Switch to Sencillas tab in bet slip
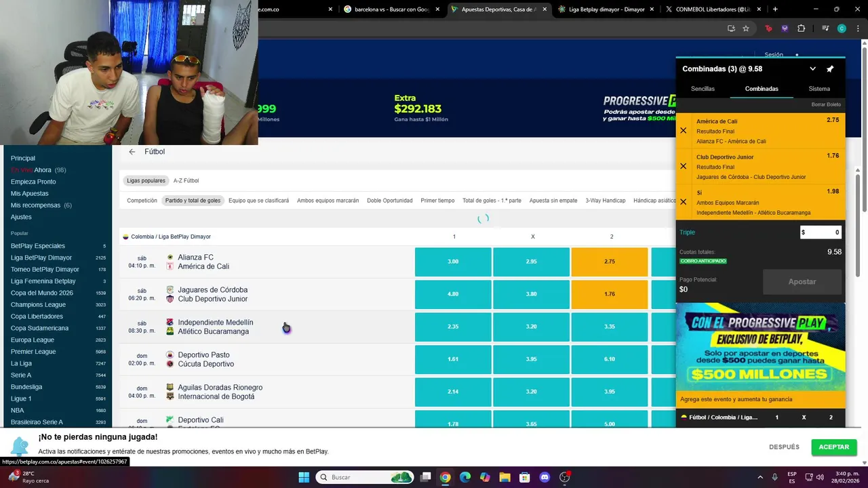868x488 pixels. pos(703,89)
